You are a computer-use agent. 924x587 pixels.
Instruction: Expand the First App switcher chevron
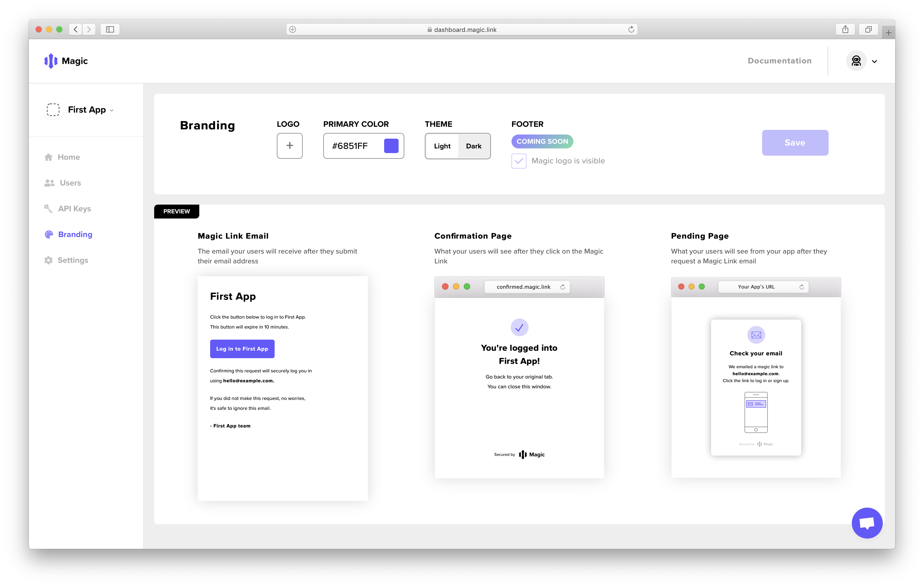[x=112, y=111]
